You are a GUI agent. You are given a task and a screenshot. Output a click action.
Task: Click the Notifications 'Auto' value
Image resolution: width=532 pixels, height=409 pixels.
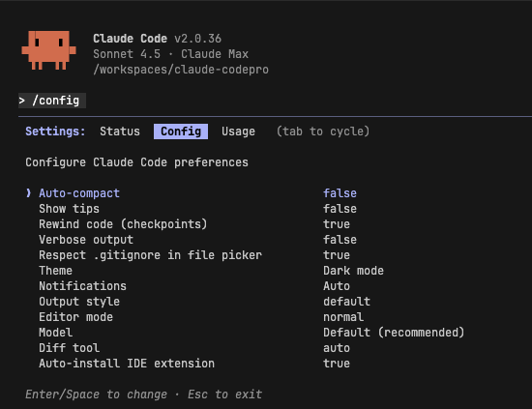[337, 286]
